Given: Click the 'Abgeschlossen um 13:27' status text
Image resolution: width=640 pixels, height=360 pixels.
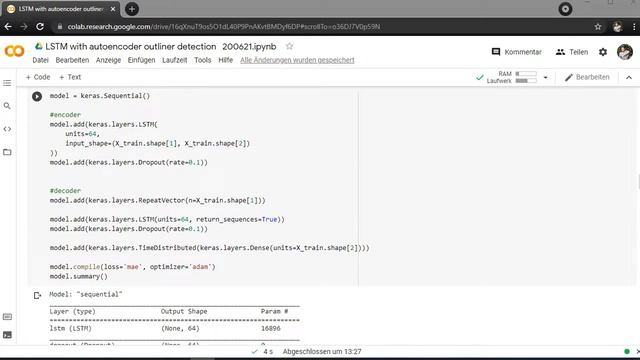Looking at the screenshot, I should [x=322, y=351].
